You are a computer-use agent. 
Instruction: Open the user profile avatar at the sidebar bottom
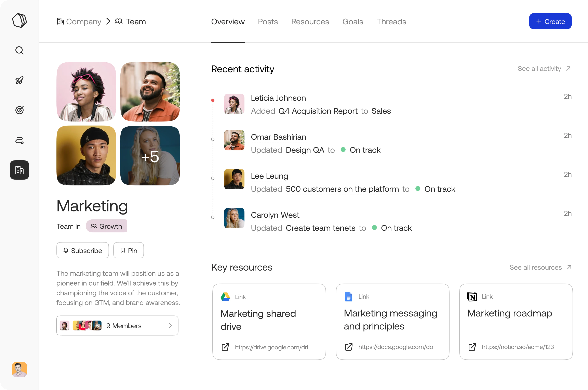19,369
